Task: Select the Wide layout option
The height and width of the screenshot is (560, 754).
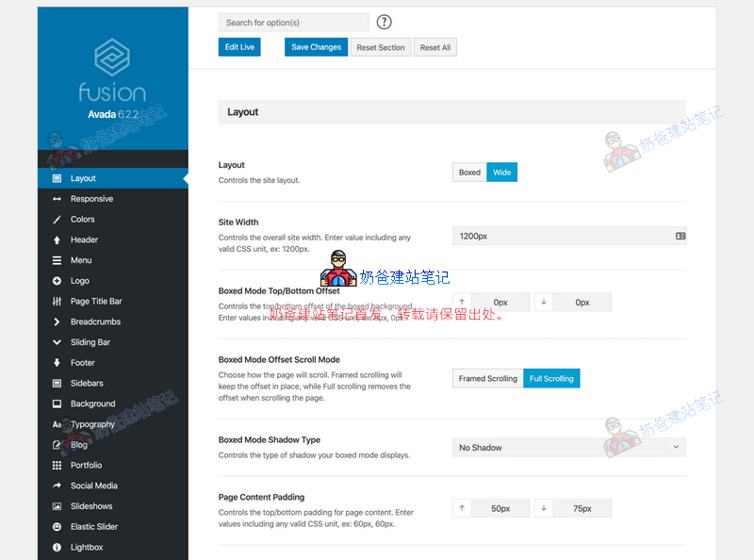Action: (502, 173)
